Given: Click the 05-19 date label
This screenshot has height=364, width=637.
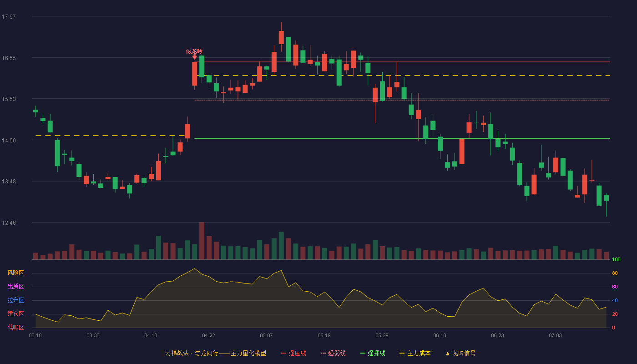Looking at the screenshot, I should tap(324, 335).
